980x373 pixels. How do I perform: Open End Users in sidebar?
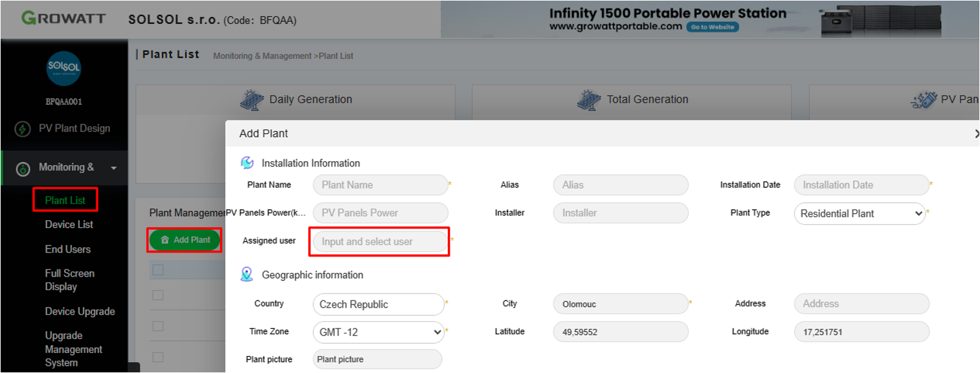click(67, 249)
